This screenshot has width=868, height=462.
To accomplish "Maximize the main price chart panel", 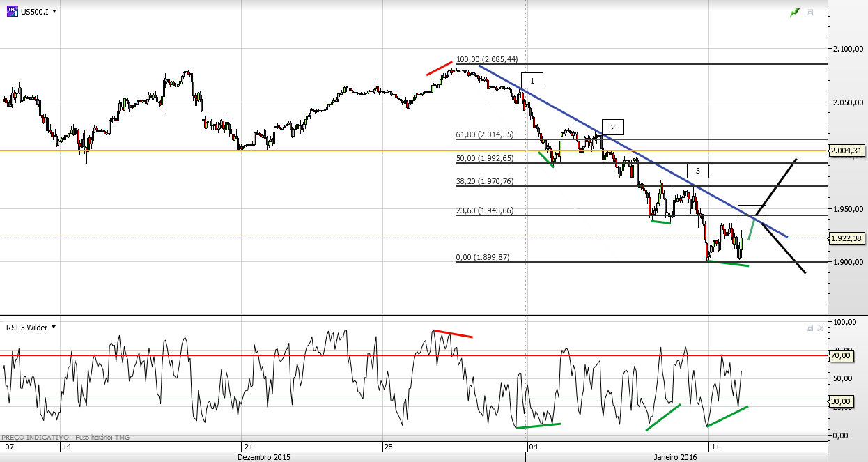I will pos(810,13).
